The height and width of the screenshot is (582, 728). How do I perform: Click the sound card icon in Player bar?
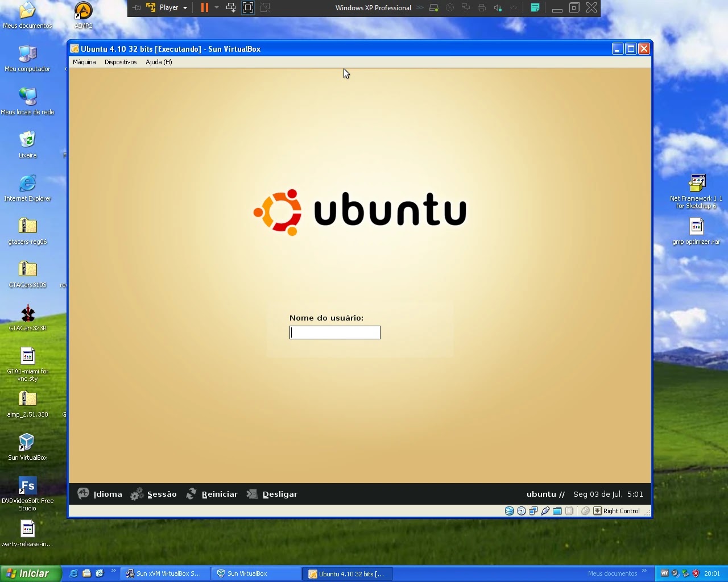click(x=498, y=8)
